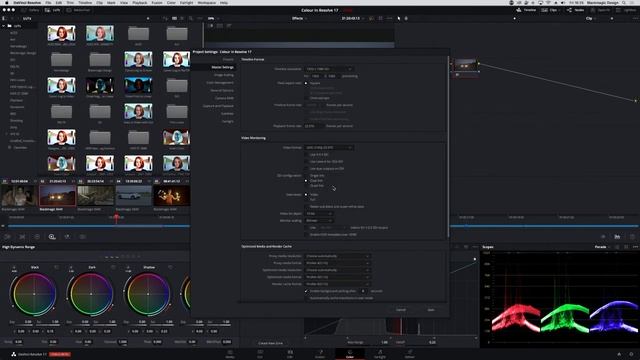Open the Fusion page in bottom navigation
The height and width of the screenshot is (360, 640).
click(320, 353)
